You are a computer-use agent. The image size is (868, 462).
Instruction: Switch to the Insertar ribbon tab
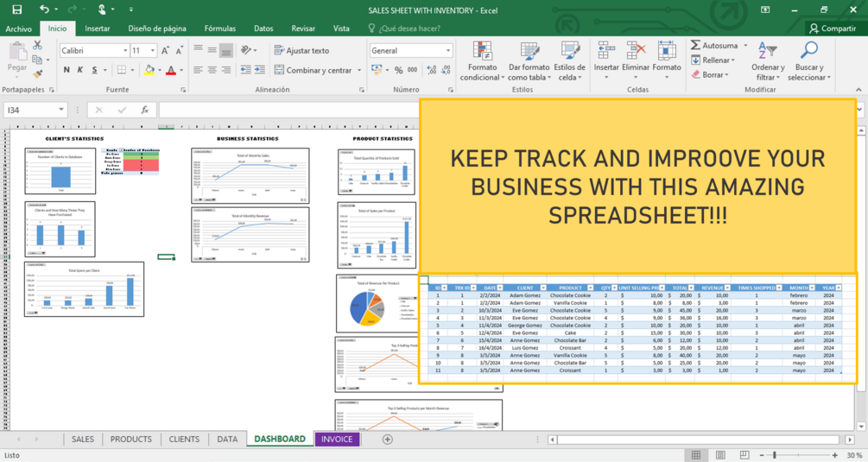(x=98, y=28)
